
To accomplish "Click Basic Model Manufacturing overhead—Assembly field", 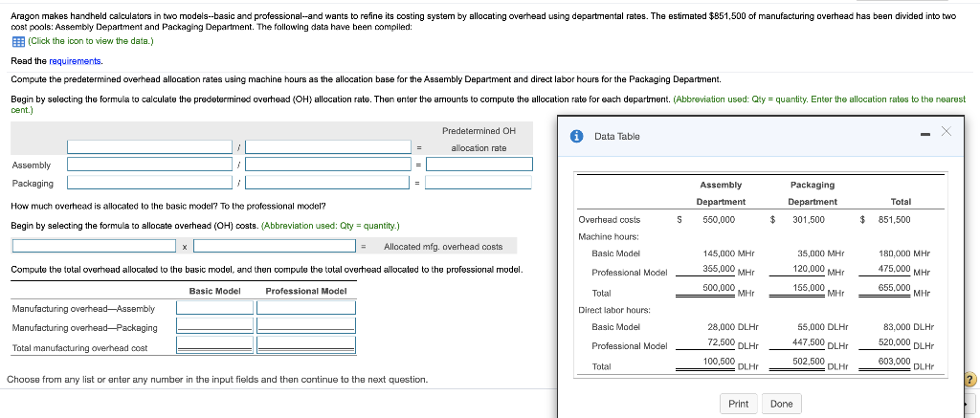I will tap(215, 308).
